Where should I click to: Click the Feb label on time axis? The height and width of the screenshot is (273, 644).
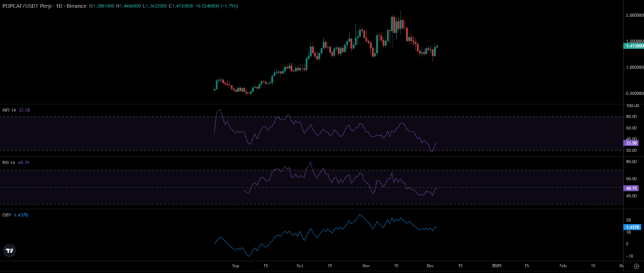(563, 265)
